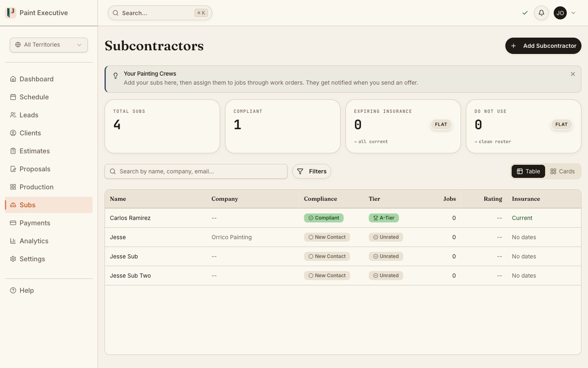Open Carlos Ramirez row
This screenshot has width=588, height=368.
pyautogui.click(x=343, y=218)
